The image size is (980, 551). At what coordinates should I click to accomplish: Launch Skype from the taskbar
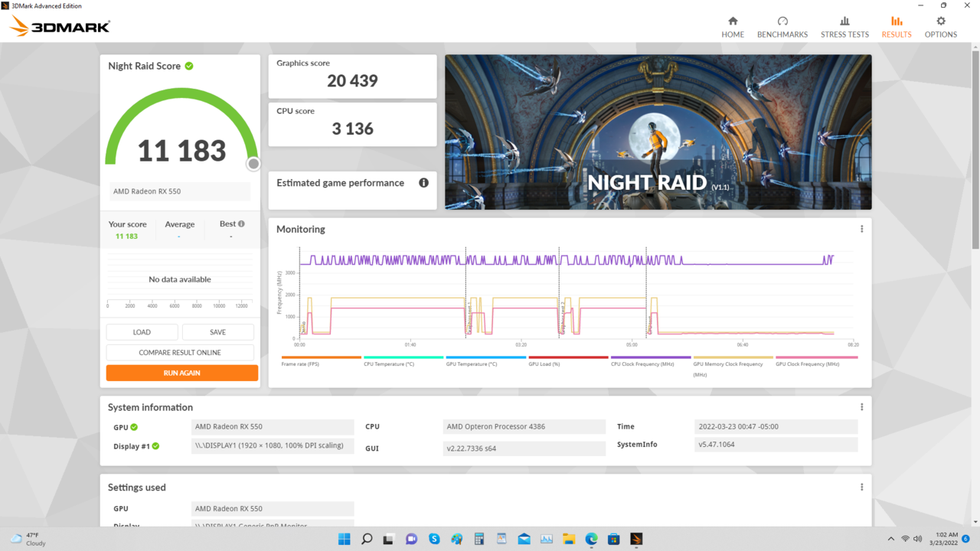tap(434, 539)
